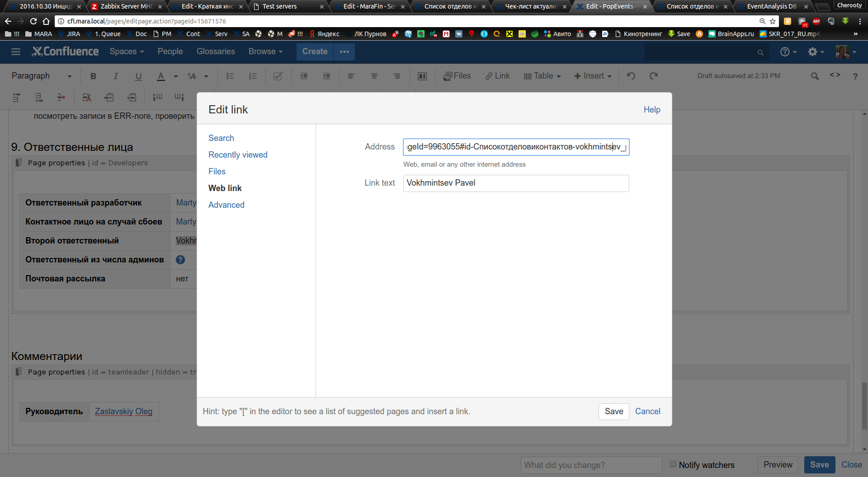This screenshot has height=477, width=868.
Task: Open editor help question mark
Action: click(x=855, y=76)
